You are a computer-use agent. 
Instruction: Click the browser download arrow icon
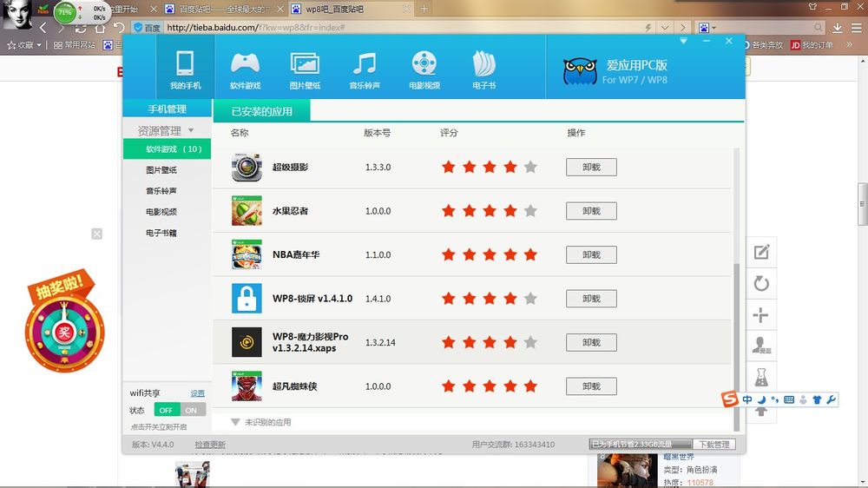pyautogui.click(x=838, y=27)
